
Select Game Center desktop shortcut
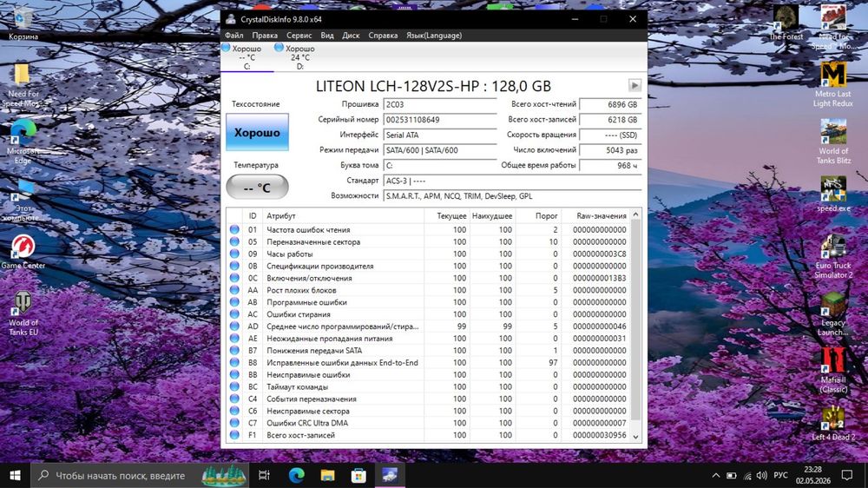click(x=23, y=253)
